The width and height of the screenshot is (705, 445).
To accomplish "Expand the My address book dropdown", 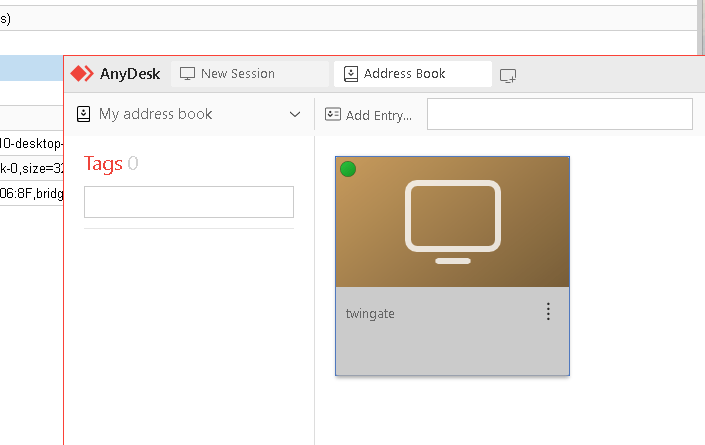I will [295, 114].
